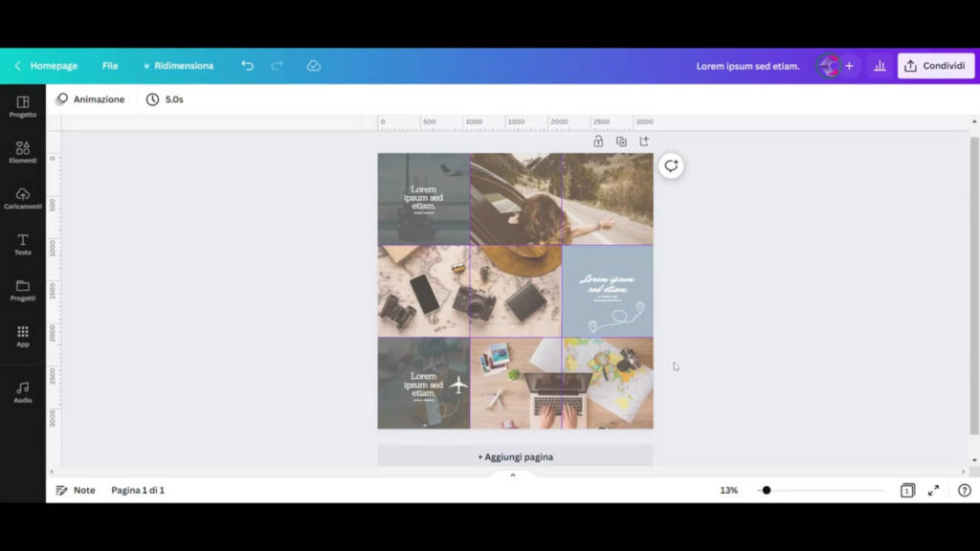Viewport: 980px width, 551px height.
Task: Open the help question mark icon
Action: (x=964, y=491)
